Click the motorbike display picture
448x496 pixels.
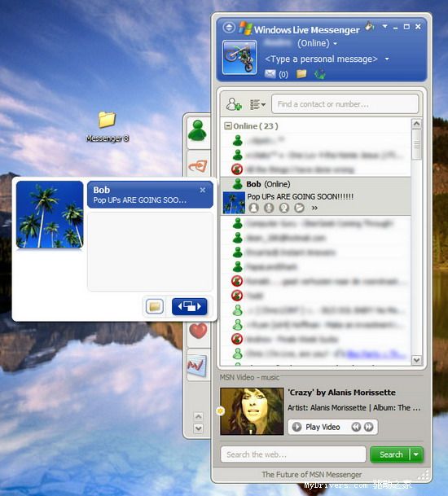(x=239, y=57)
